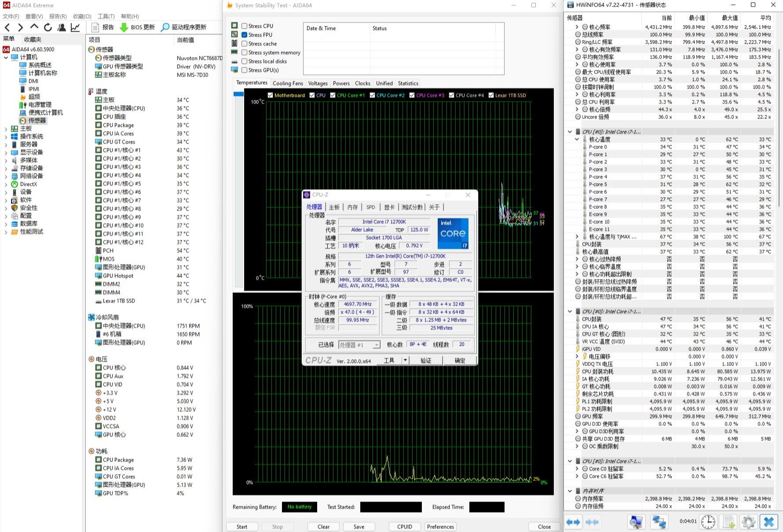Switch to 收藏夹 favorites tab in AIDA64
783x532 pixels.
pyautogui.click(x=33, y=40)
